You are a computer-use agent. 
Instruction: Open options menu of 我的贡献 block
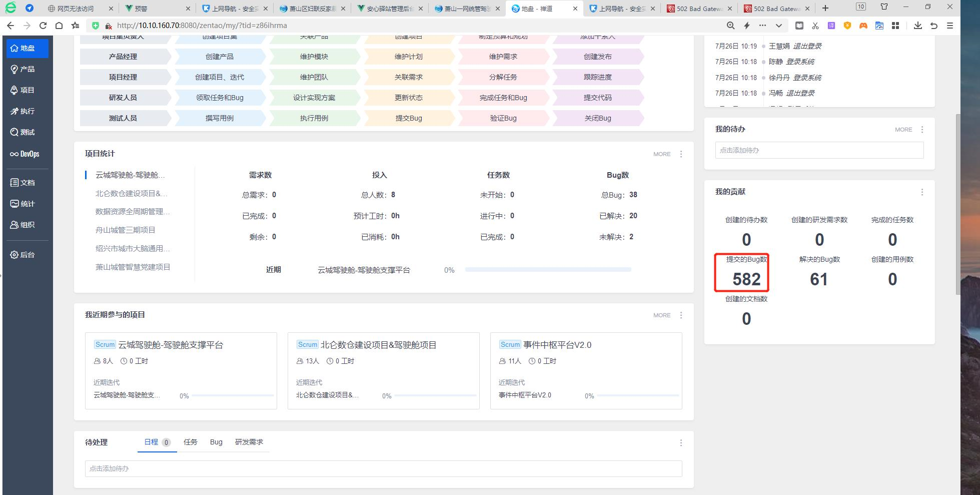click(922, 192)
